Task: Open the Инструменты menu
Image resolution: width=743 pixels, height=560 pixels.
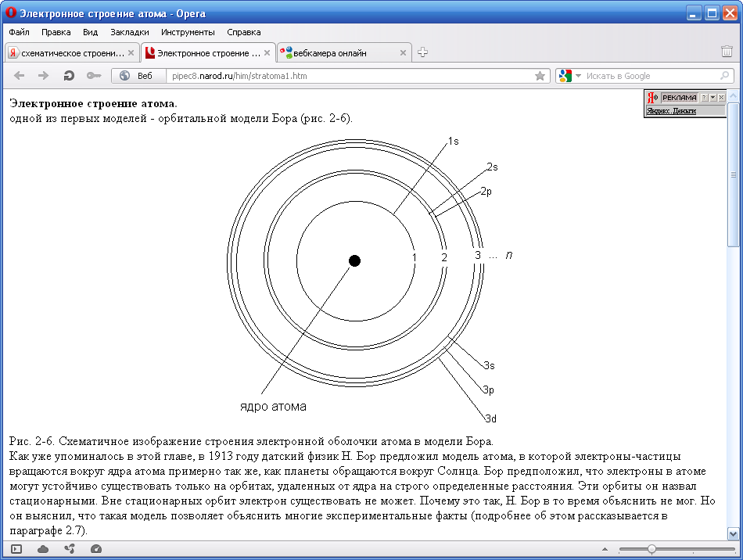Action: pyautogui.click(x=188, y=32)
